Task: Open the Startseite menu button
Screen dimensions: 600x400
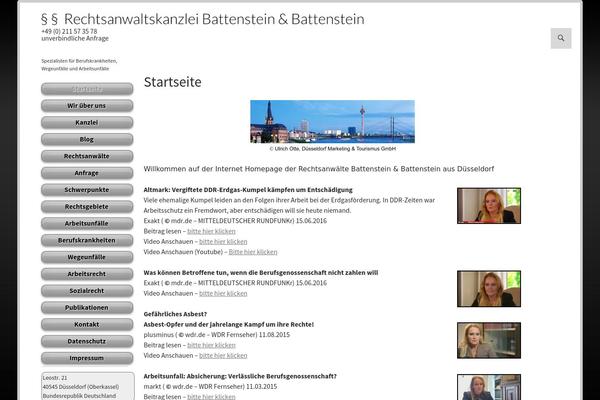Action: point(87,89)
